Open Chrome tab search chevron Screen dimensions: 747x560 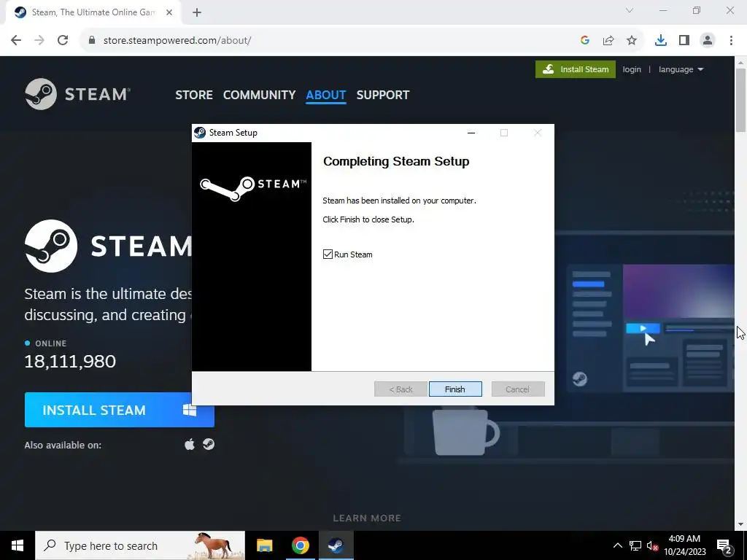point(630,10)
